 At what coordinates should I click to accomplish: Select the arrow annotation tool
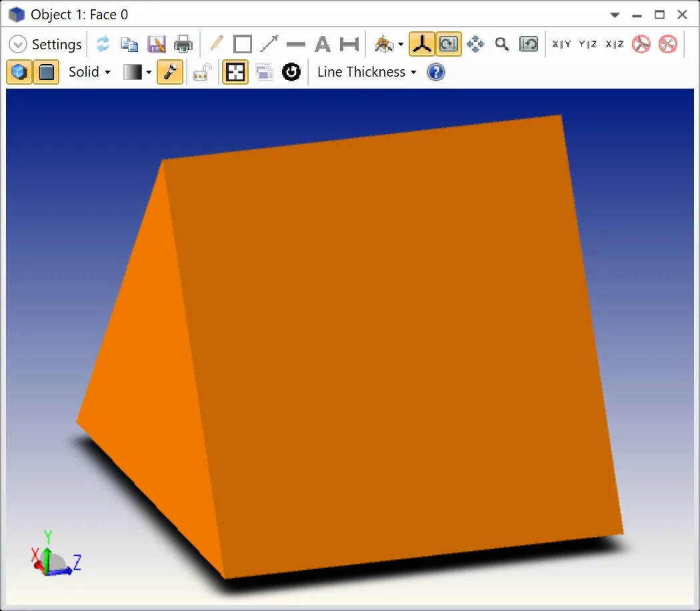click(x=269, y=45)
